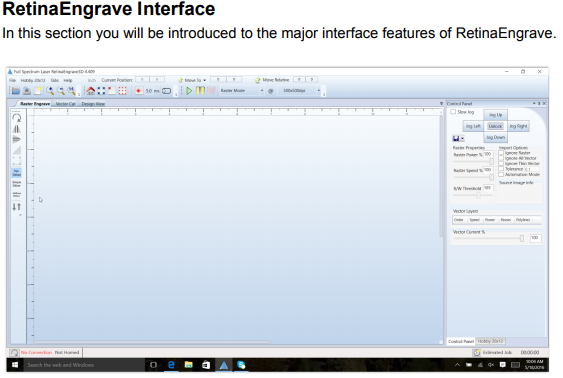Click the Move Relative flag icon

pos(258,80)
